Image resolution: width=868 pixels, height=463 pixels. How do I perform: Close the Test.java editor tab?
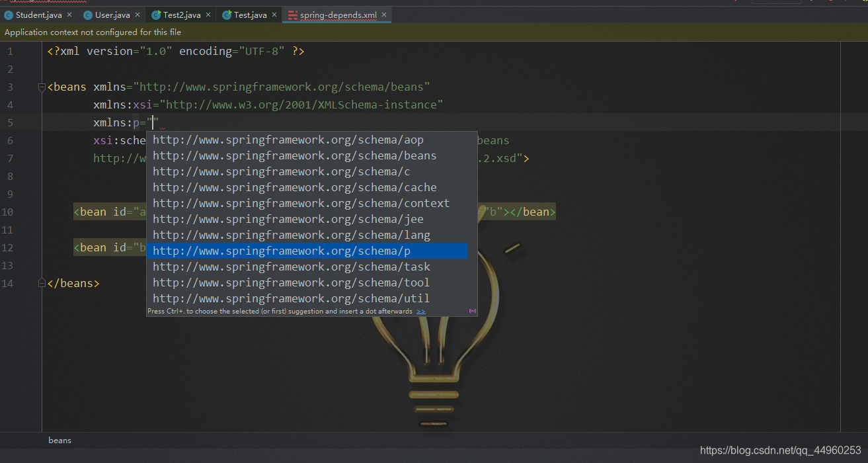pos(274,15)
